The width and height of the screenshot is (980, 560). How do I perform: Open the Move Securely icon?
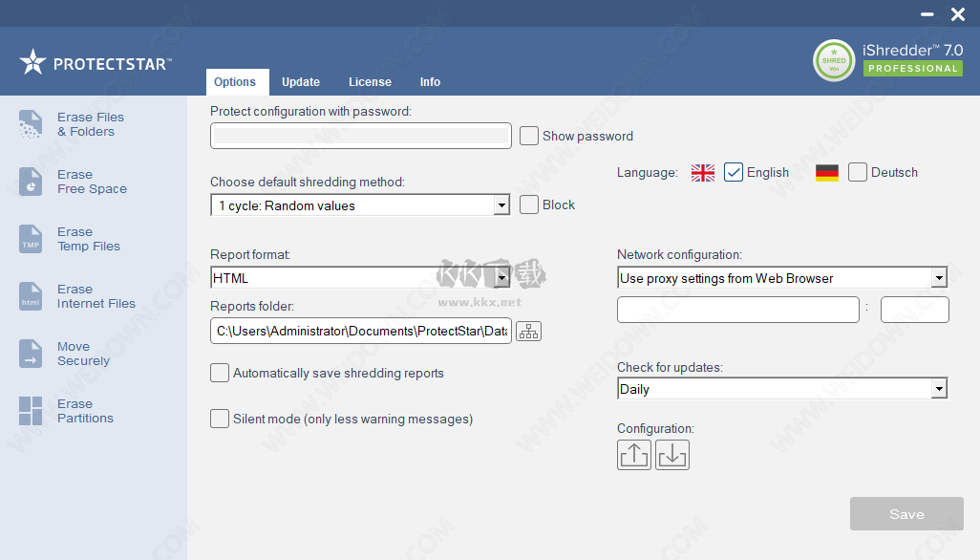pyautogui.click(x=31, y=354)
